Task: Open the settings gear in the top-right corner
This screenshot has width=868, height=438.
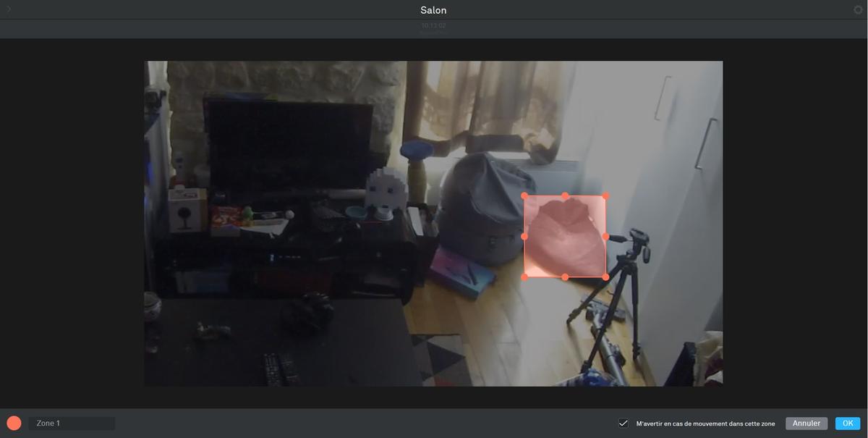Action: tap(859, 10)
